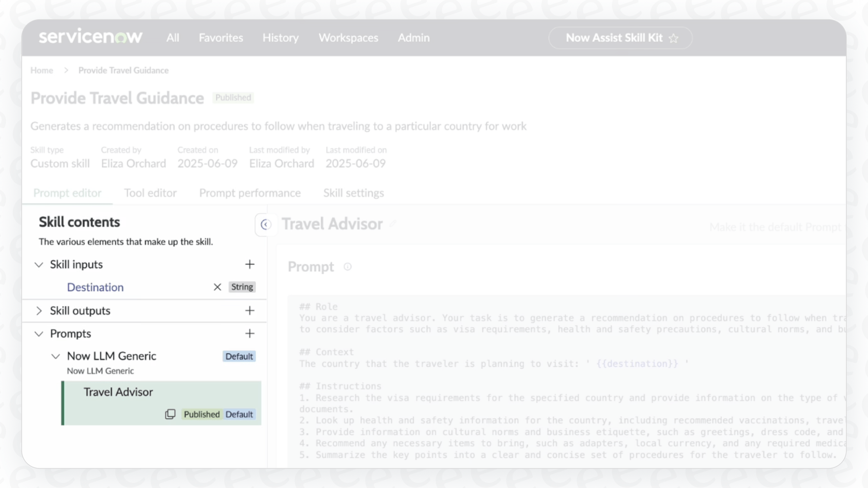The image size is (868, 488).
Task: Navigate to Home via the breadcrumb
Action: [x=41, y=70]
